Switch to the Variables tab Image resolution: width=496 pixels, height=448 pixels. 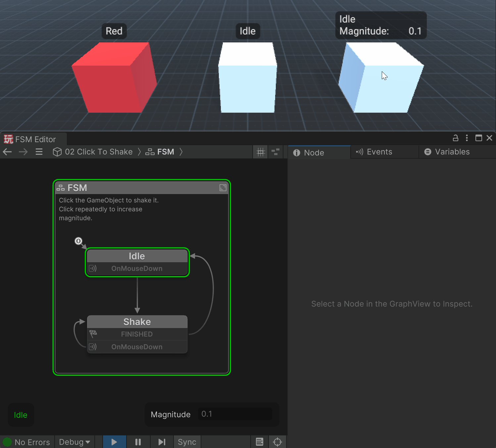pyautogui.click(x=457, y=152)
